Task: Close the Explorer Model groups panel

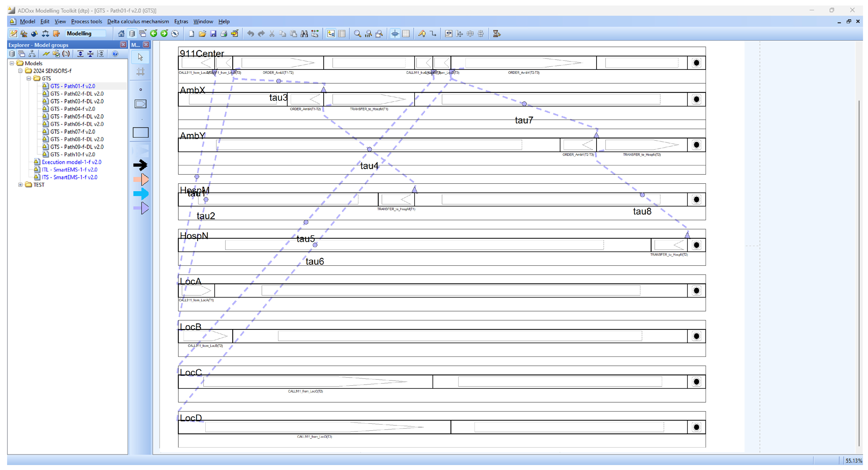Action: tap(123, 45)
